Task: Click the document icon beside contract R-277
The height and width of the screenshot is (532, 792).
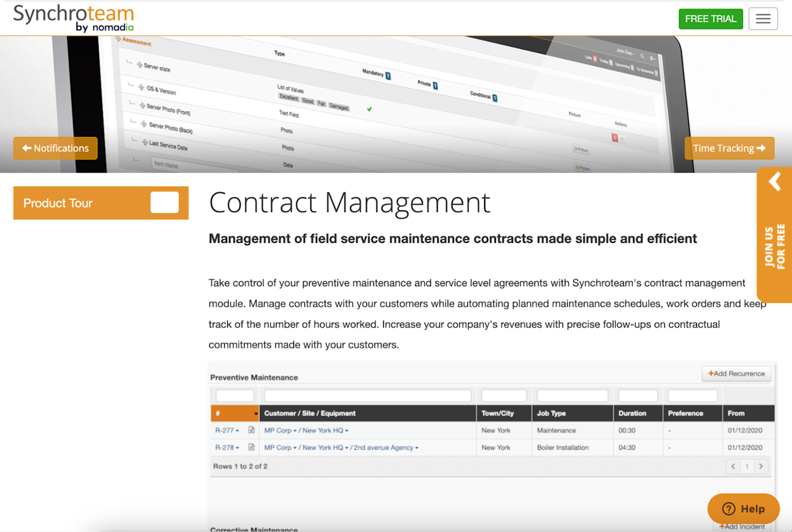Action: tap(251, 430)
